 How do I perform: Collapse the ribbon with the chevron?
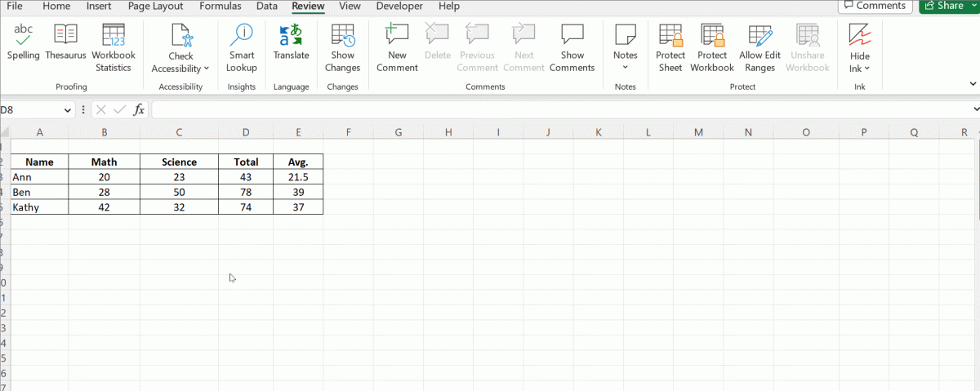pyautogui.click(x=973, y=83)
